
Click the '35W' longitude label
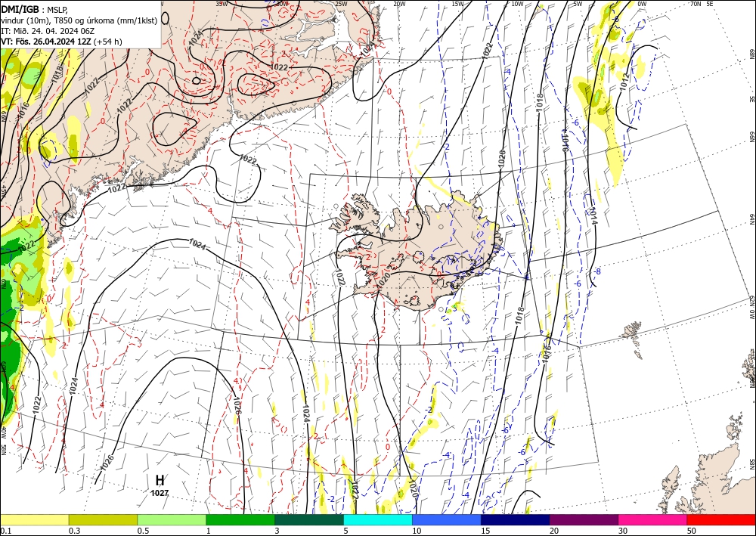click(222, 4)
